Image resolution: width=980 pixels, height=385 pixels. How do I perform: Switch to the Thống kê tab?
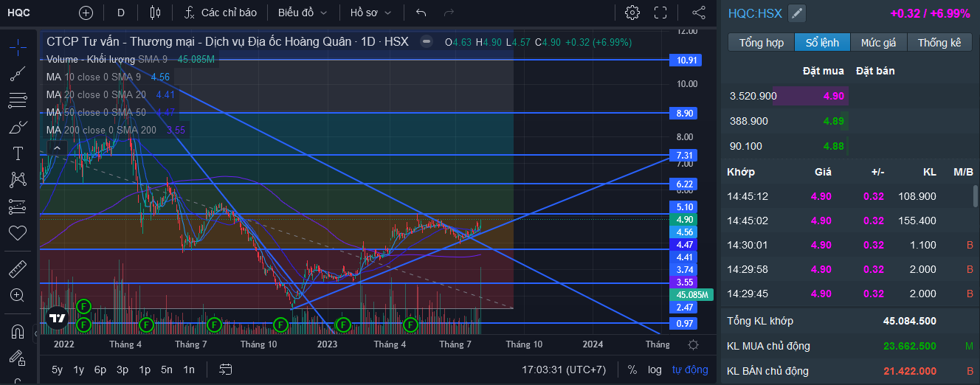[939, 43]
